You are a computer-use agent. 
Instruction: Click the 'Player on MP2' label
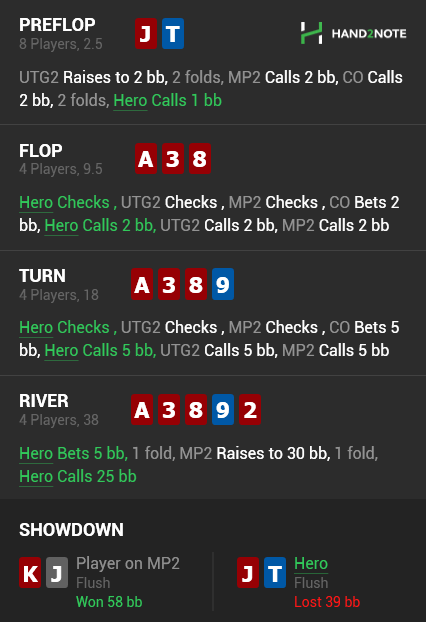pos(128,563)
